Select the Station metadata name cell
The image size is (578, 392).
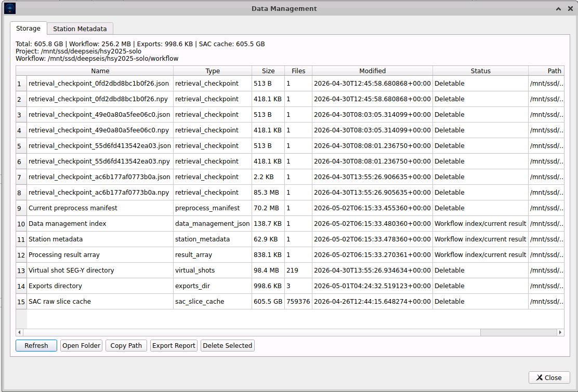coord(100,239)
